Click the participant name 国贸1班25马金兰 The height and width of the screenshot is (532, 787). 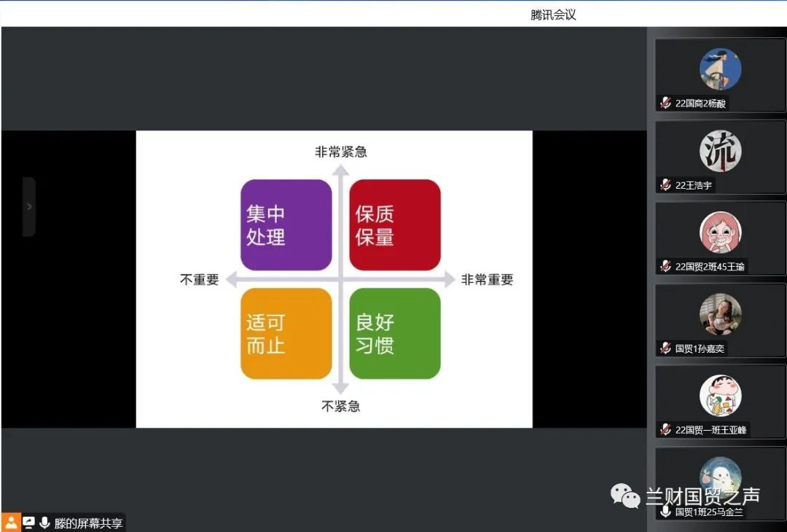[x=709, y=512]
